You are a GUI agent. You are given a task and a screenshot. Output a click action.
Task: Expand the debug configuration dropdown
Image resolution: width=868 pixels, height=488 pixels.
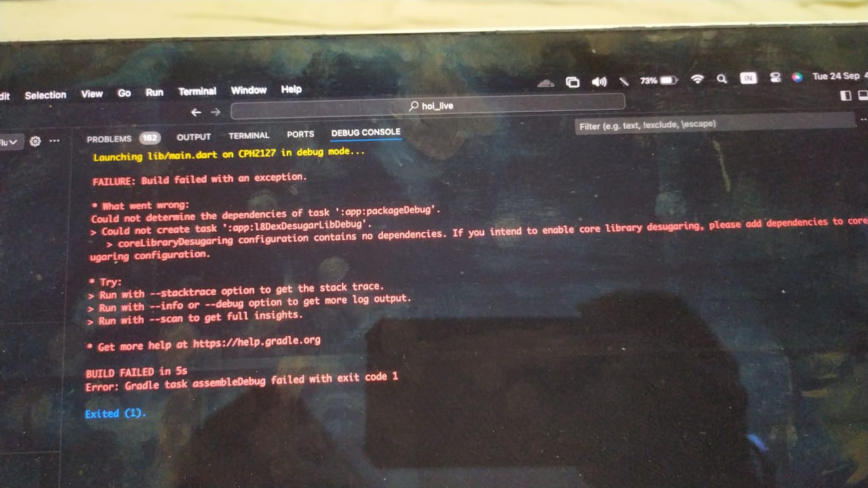(11, 142)
